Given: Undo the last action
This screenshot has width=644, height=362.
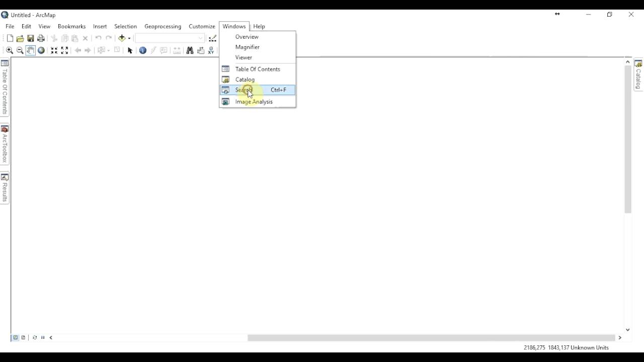Looking at the screenshot, I should coord(98,38).
